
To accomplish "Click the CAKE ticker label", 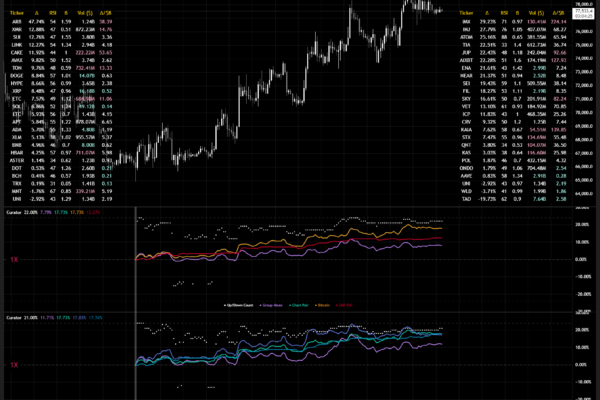I will (x=17, y=52).
